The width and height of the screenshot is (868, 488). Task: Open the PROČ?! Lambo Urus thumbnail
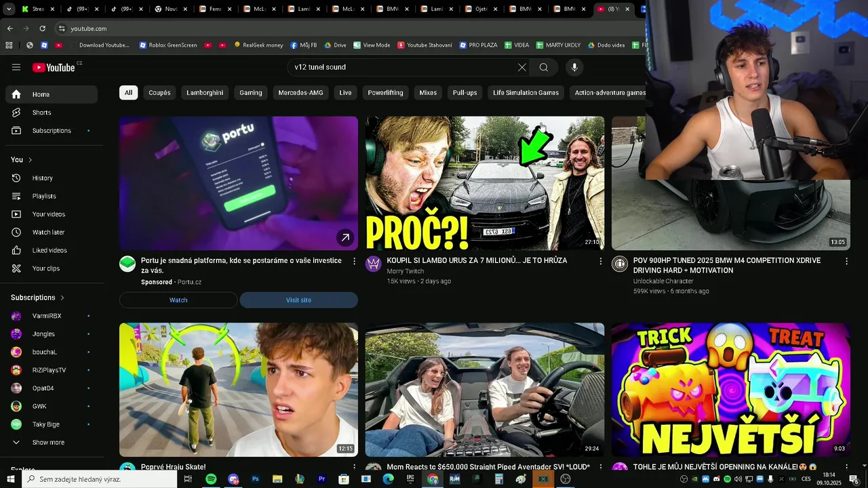pos(485,183)
